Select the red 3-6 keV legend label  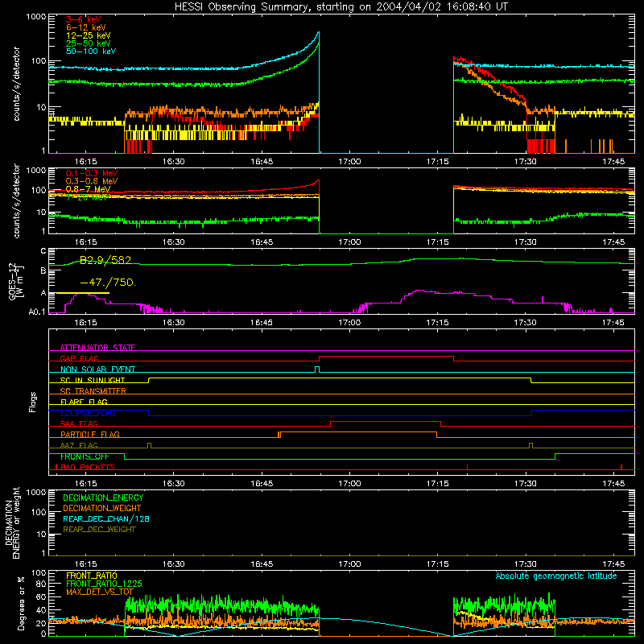(x=83, y=19)
